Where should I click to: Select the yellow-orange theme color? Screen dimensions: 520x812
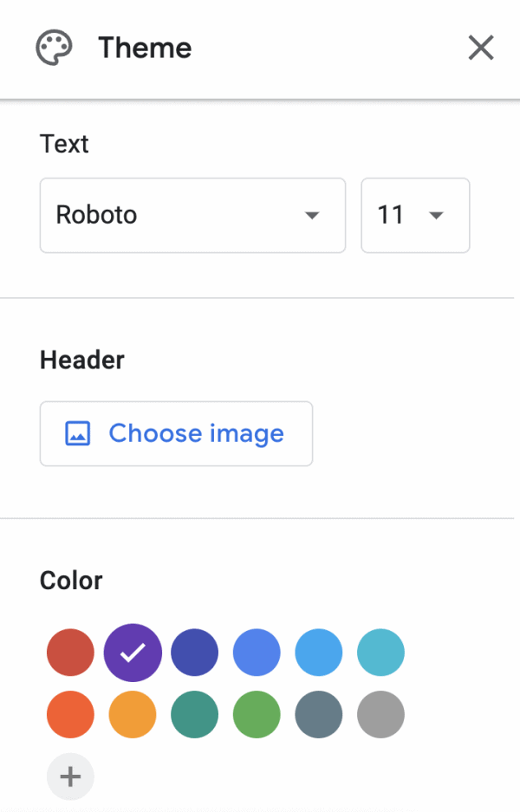tap(132, 714)
